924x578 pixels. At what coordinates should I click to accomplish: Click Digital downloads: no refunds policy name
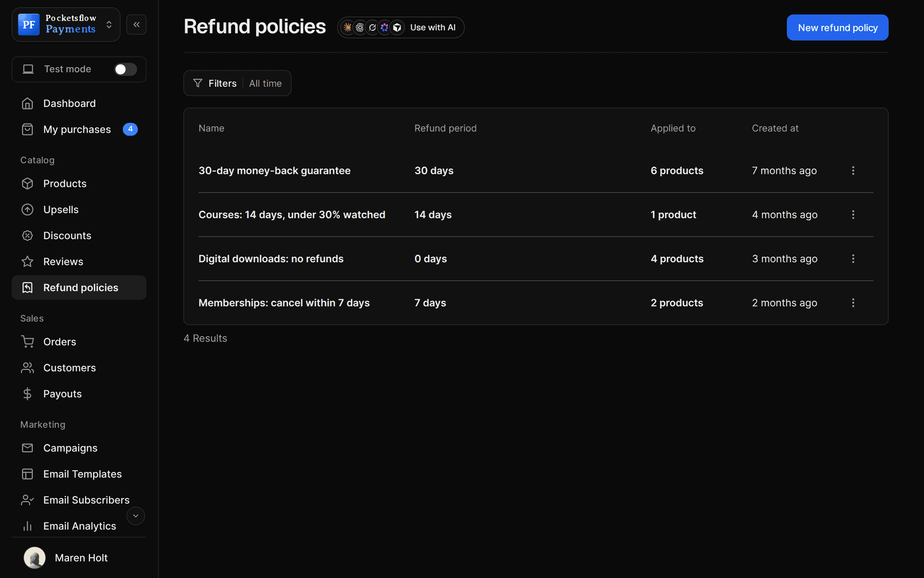[271, 259]
